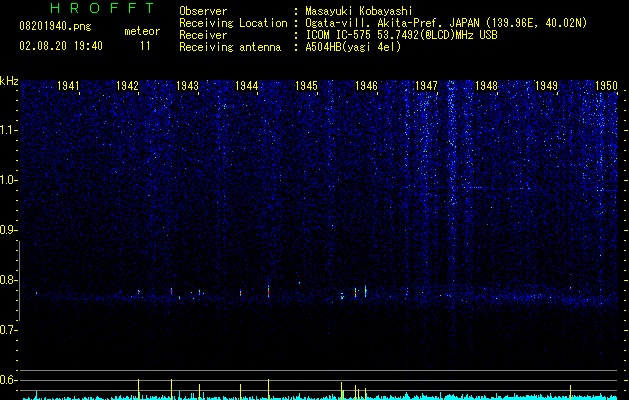Click the 1944 time axis marker
This screenshot has height=400, width=629.
point(247,86)
